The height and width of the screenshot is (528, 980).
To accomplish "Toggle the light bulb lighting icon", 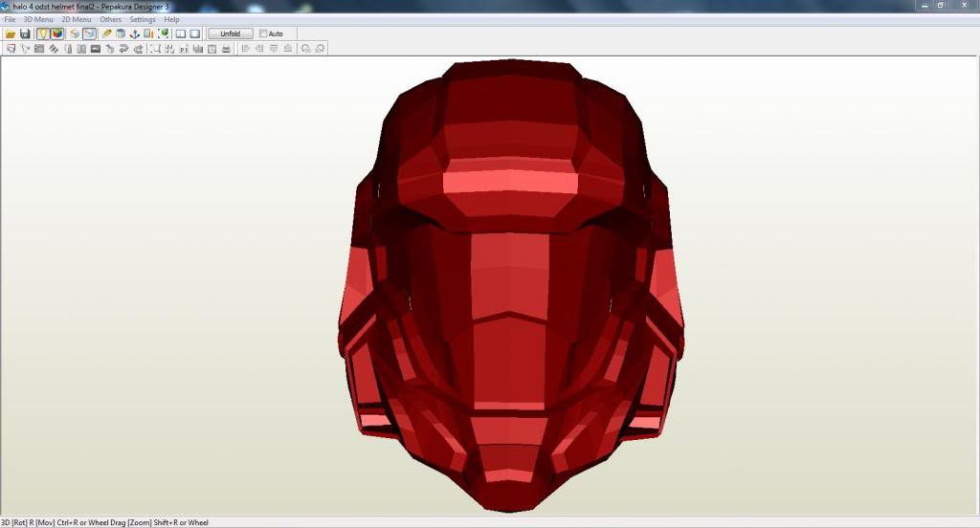I will pyautogui.click(x=42, y=33).
